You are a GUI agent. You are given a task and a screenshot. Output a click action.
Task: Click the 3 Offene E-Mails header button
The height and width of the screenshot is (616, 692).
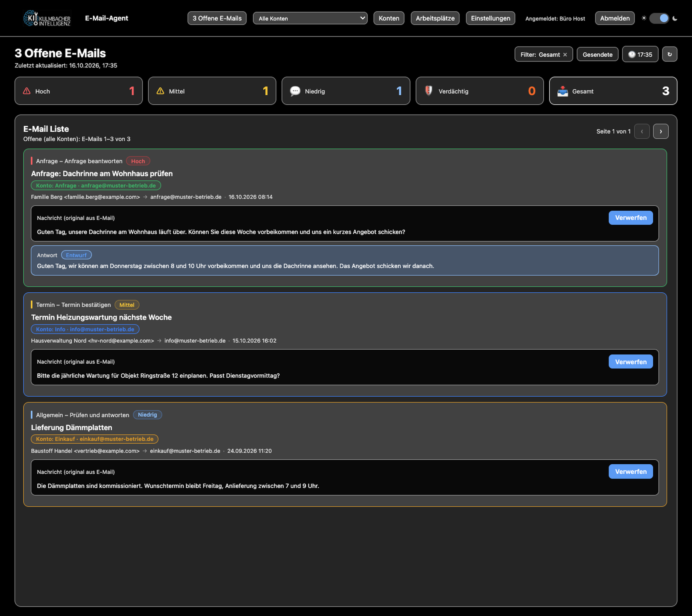(217, 18)
